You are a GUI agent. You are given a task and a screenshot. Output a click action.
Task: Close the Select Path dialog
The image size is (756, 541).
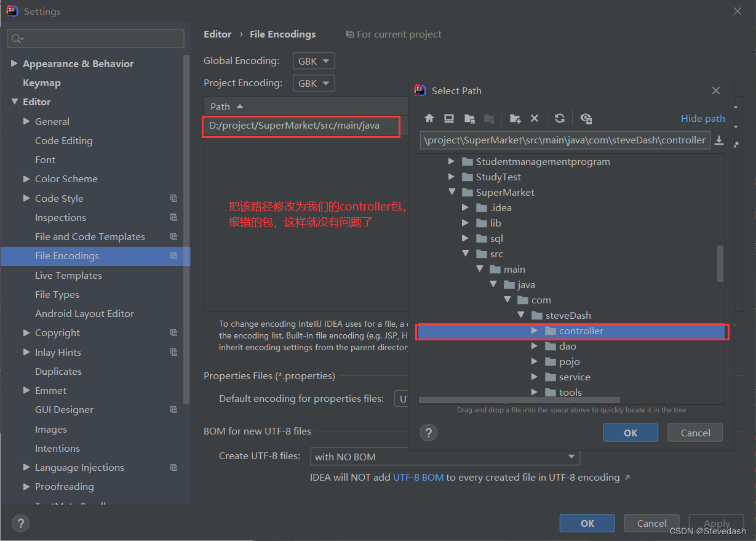coord(716,90)
